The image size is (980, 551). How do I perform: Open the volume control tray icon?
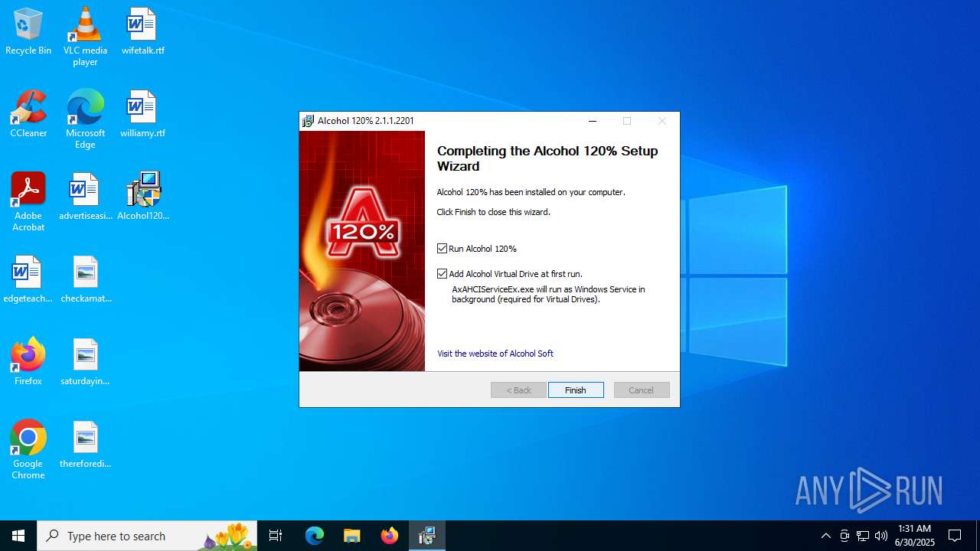tap(881, 536)
